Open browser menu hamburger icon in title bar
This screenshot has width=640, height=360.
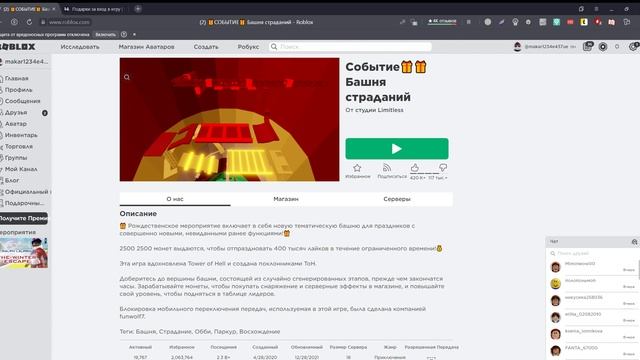(596, 9)
